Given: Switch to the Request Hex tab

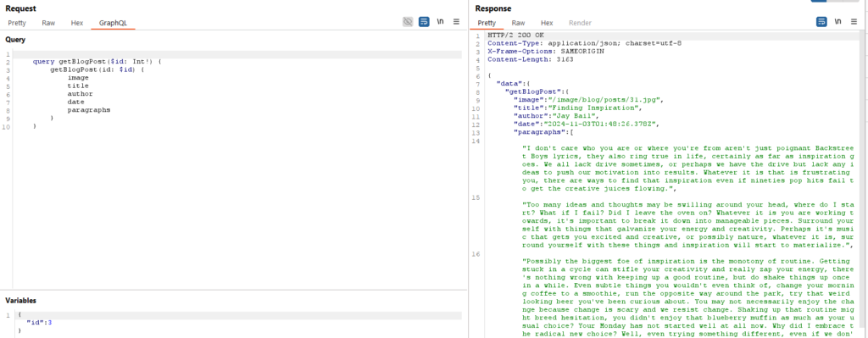Looking at the screenshot, I should [77, 23].
